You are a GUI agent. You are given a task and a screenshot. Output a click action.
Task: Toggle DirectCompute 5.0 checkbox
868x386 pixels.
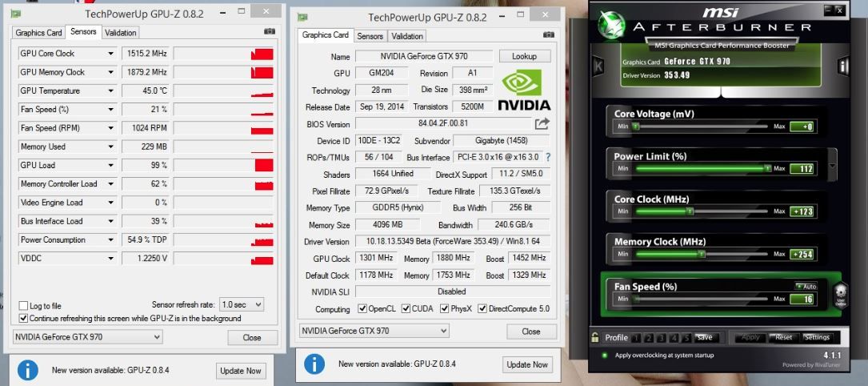(482, 308)
